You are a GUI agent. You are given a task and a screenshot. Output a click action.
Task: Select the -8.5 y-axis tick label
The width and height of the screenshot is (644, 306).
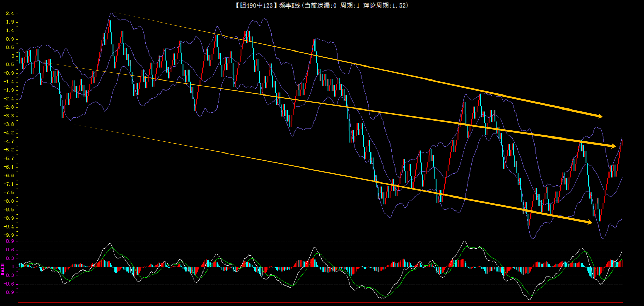point(9,209)
